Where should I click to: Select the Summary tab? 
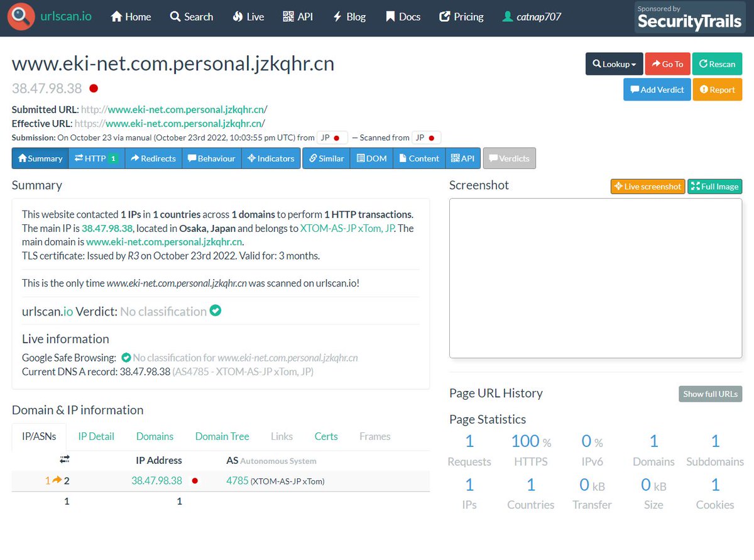[x=40, y=158]
